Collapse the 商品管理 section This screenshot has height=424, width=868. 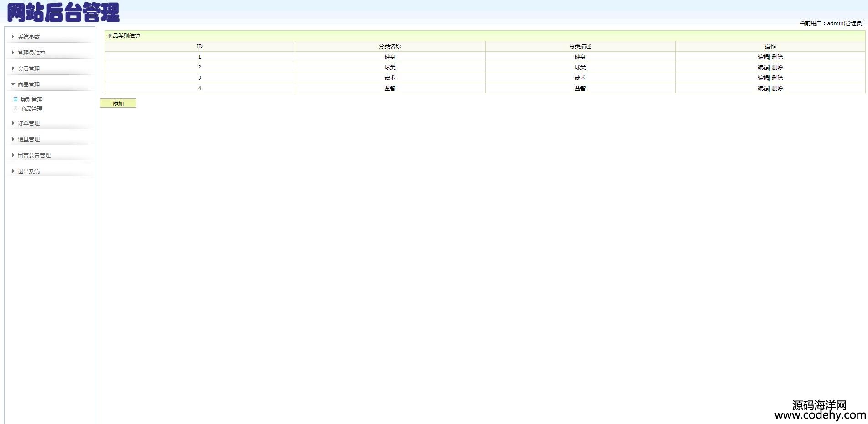(28, 85)
